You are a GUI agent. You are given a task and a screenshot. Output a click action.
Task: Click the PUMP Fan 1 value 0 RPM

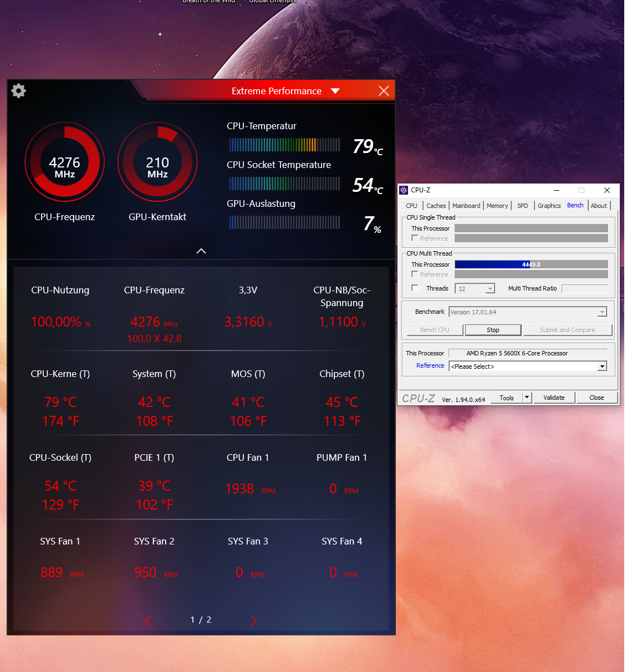pyautogui.click(x=344, y=489)
